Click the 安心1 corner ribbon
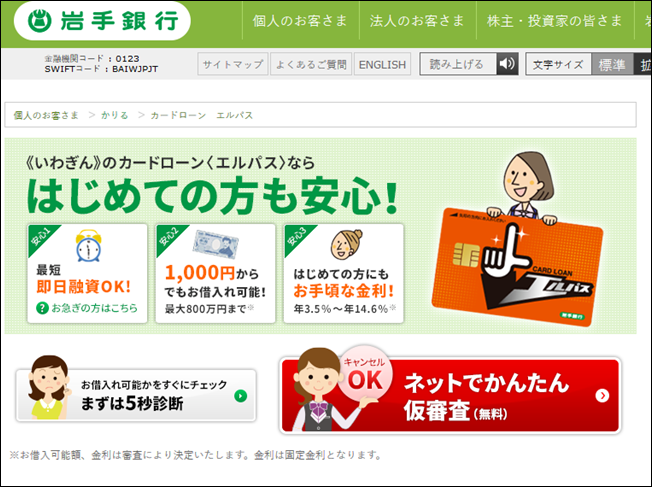This screenshot has width=652, height=487. [x=41, y=237]
